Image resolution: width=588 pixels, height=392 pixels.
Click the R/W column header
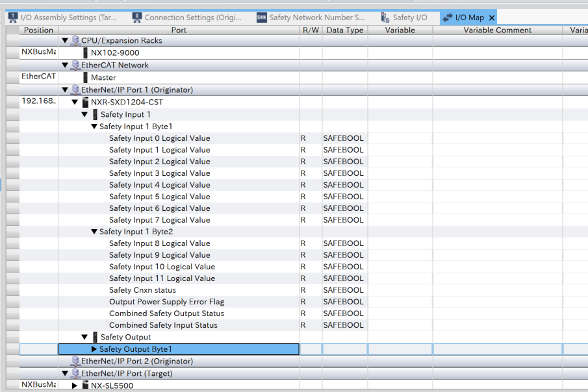(x=311, y=30)
